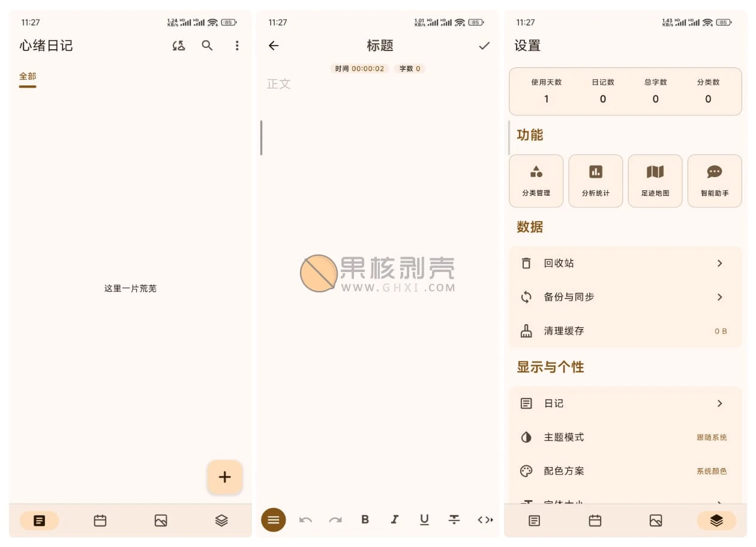The width and height of the screenshot is (756, 547).
Task: Open the three-dot overflow menu
Action: click(x=237, y=45)
